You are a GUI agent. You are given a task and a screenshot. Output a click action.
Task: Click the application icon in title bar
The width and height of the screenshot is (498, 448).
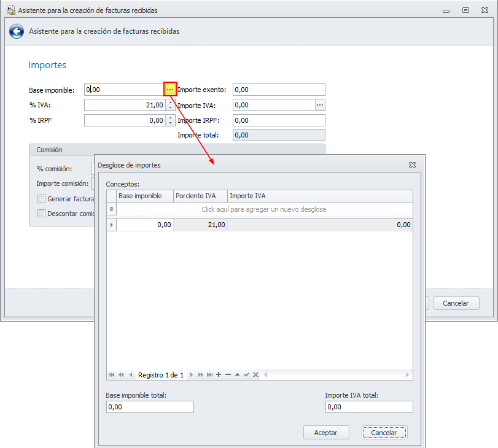click(11, 10)
